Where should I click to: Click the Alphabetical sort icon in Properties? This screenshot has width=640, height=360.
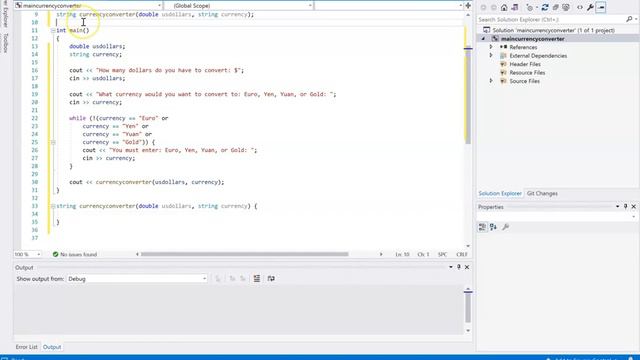point(493,227)
